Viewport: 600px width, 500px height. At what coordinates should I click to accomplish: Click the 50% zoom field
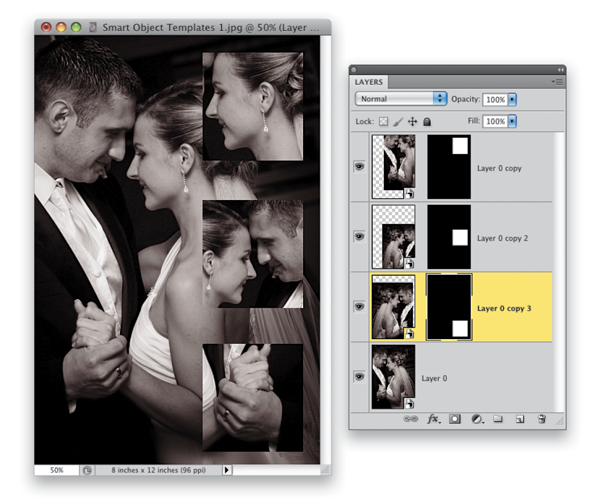(57, 470)
